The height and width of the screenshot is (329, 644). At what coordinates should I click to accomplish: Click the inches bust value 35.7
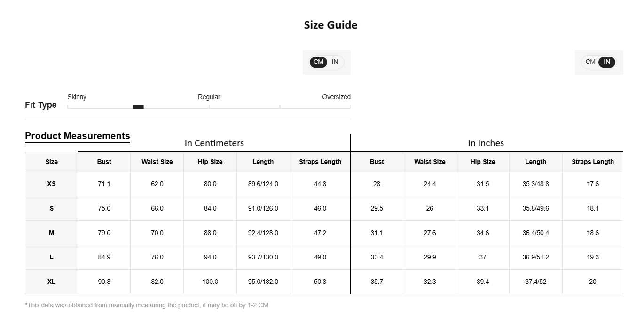point(377,282)
